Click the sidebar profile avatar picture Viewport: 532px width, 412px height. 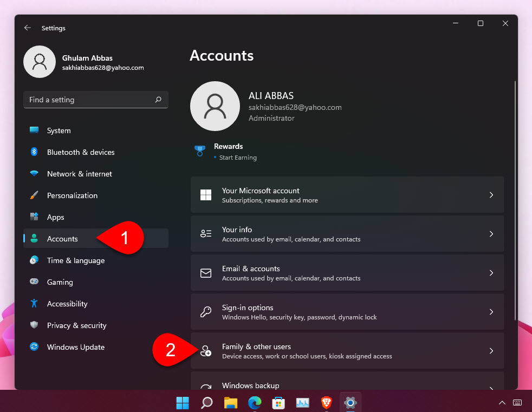point(40,62)
